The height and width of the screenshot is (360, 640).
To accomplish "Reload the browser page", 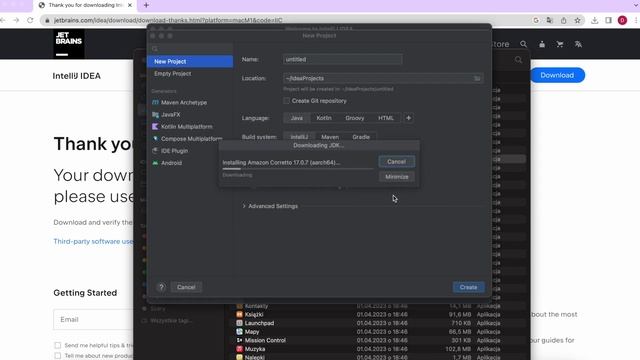I will pyautogui.click(x=30, y=20).
